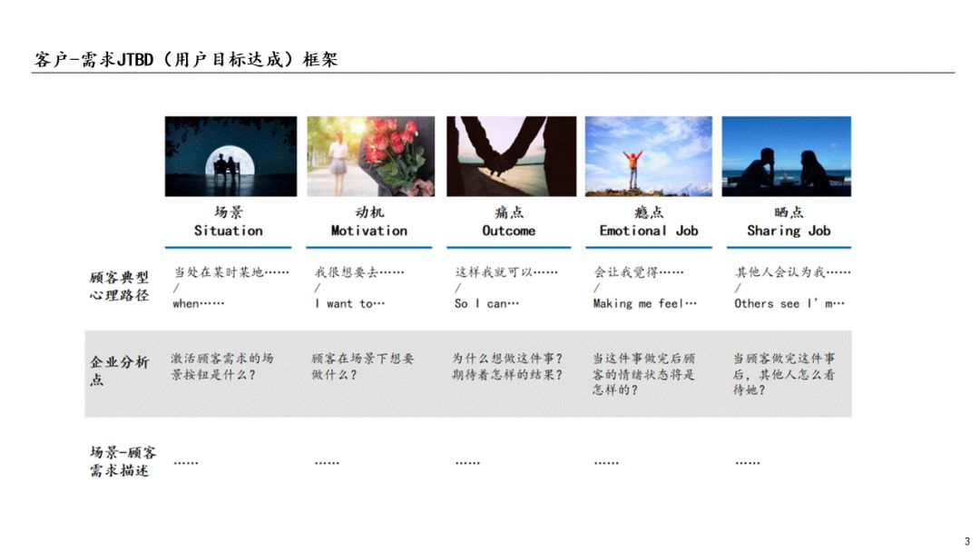Click the 场景-顾客需求描述 row label
Screen dimensions: 980x552
pos(122,460)
